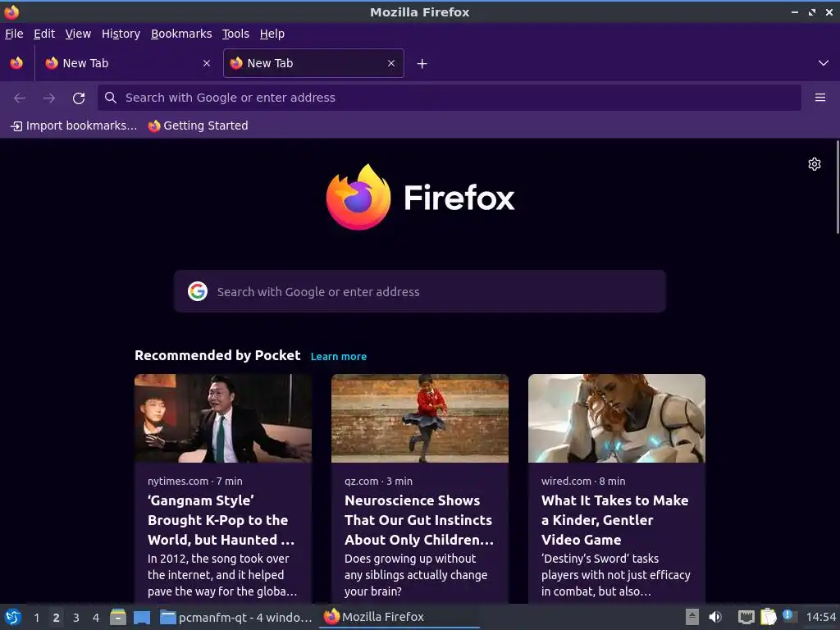Open the Pocket Learn more link
The width and height of the screenshot is (840, 630).
point(339,357)
